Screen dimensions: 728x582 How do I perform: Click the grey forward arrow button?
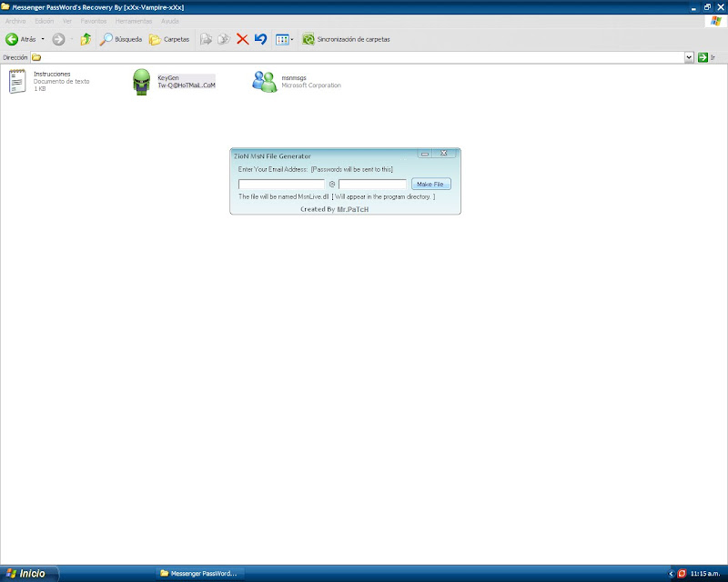[58, 39]
